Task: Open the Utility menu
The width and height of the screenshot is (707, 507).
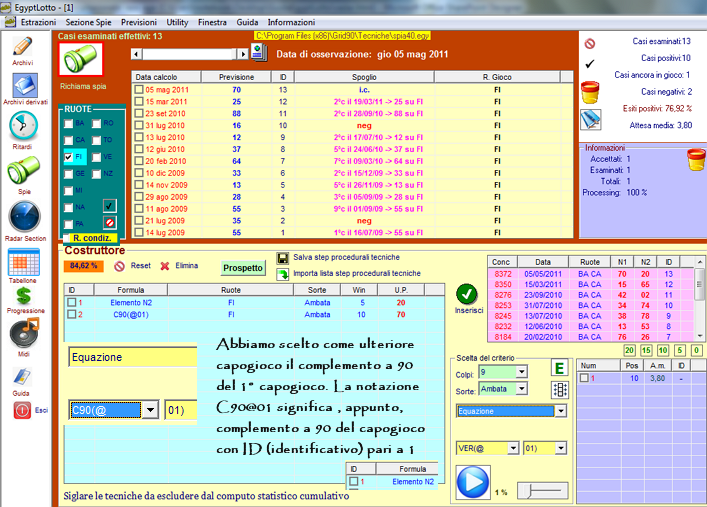Action: click(177, 22)
